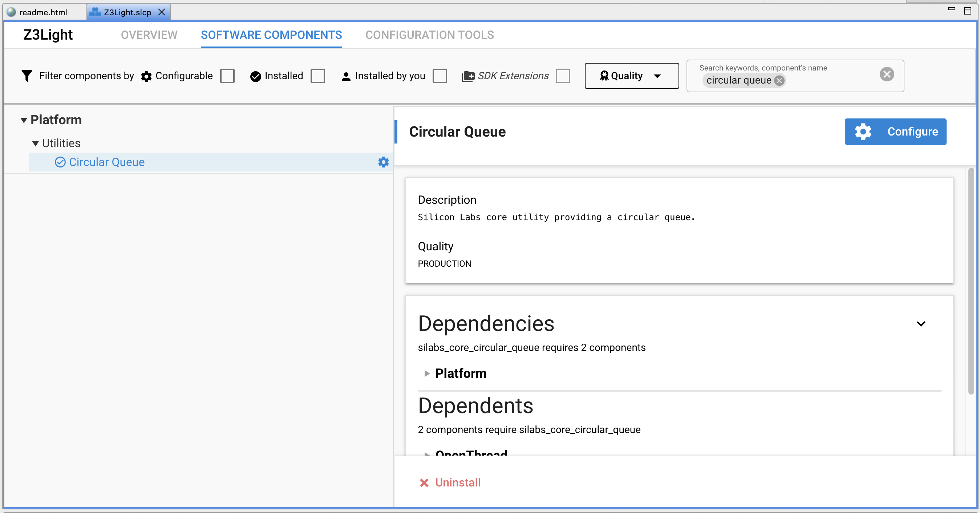Click the SDK Extensions folder icon
The width and height of the screenshot is (980, 513).
click(467, 76)
